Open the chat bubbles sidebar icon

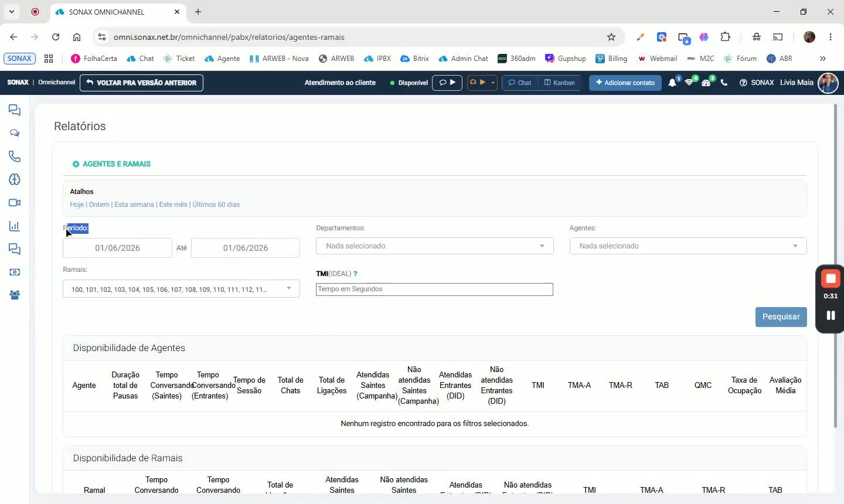pos(15,134)
